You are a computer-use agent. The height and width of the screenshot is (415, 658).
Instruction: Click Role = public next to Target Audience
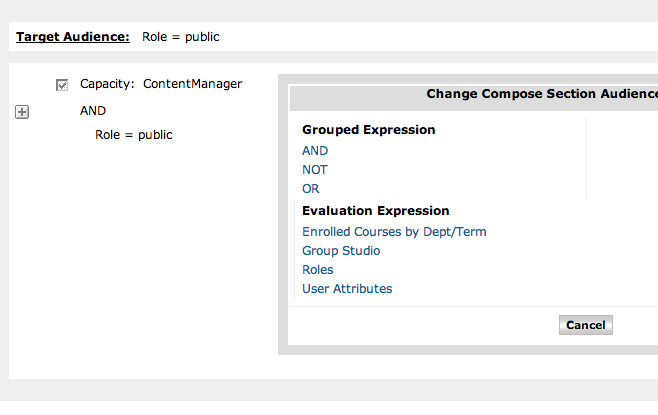[181, 37]
